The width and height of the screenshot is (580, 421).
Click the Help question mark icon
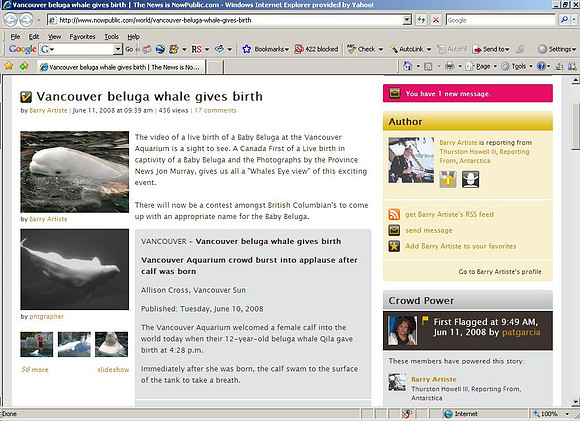pyautogui.click(x=541, y=66)
